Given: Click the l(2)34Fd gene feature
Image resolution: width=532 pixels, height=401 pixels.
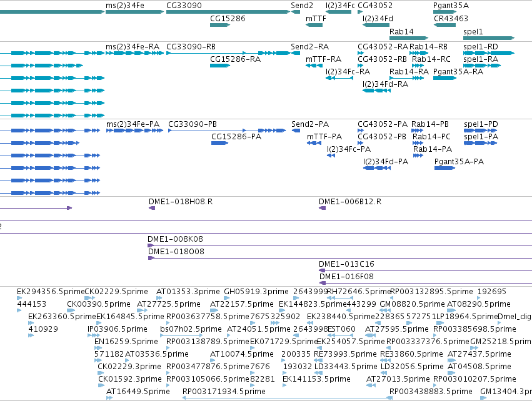Looking at the screenshot, I should coord(376,25).
